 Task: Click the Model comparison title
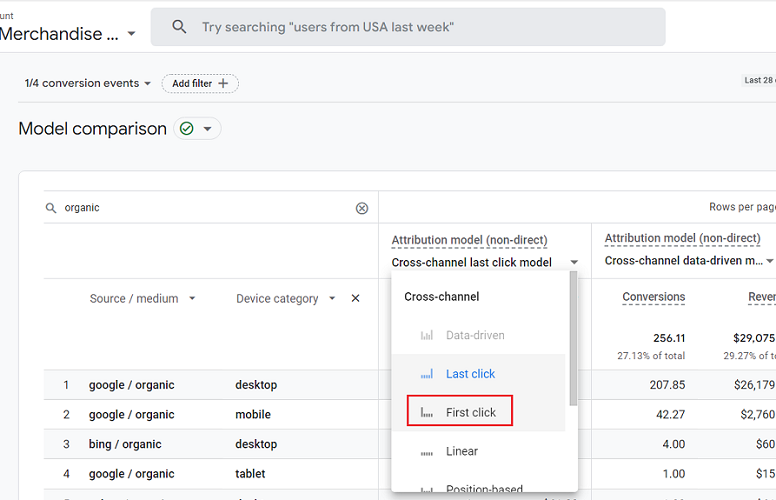pos(93,129)
